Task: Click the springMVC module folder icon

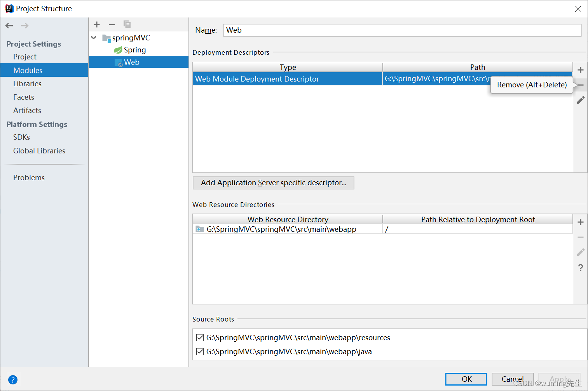Action: 106,38
